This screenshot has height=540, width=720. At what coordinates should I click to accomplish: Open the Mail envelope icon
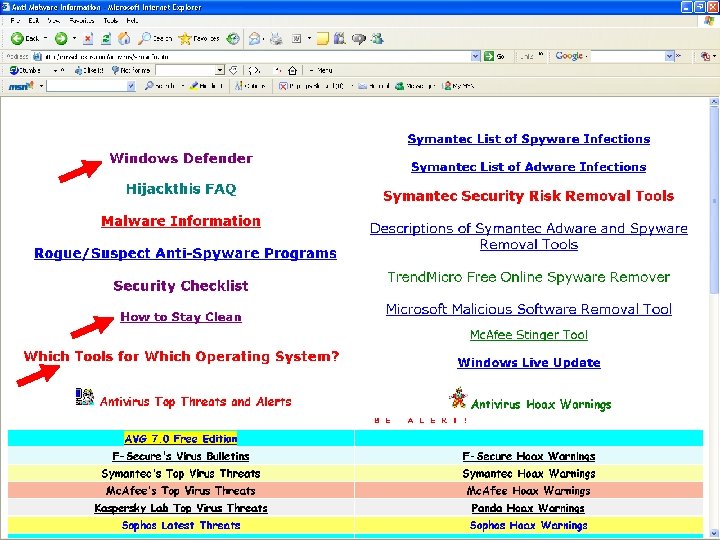[x=254, y=39]
